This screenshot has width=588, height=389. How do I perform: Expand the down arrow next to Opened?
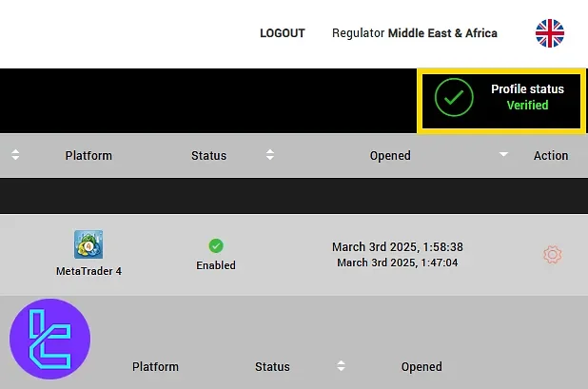pyautogui.click(x=503, y=155)
